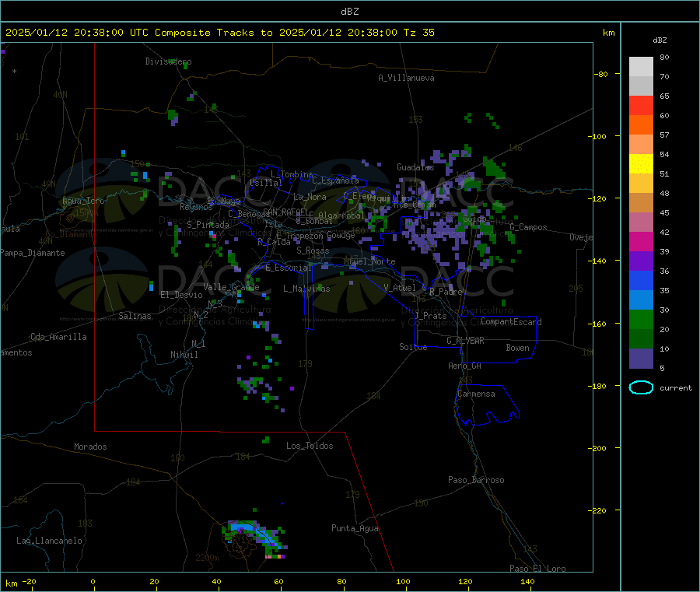Click the 'Bowen' map label
Viewport: 700px width, 592px height.
coord(517,348)
